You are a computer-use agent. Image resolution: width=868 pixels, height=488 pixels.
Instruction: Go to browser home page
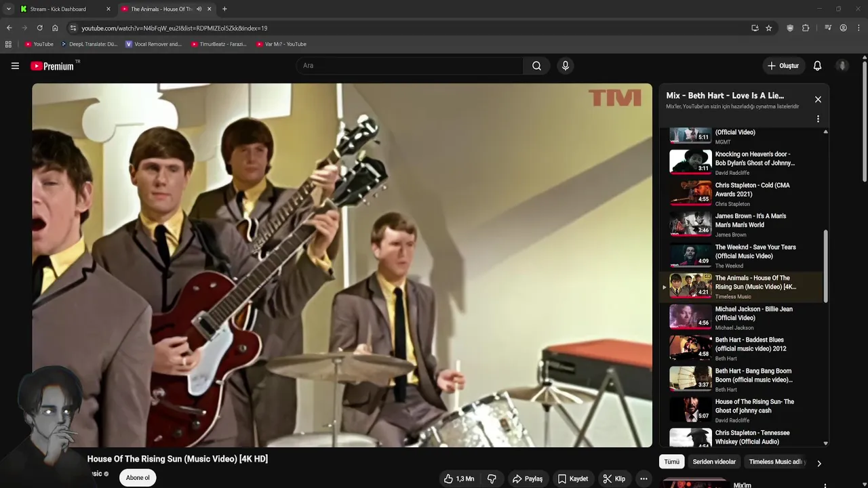(x=55, y=28)
